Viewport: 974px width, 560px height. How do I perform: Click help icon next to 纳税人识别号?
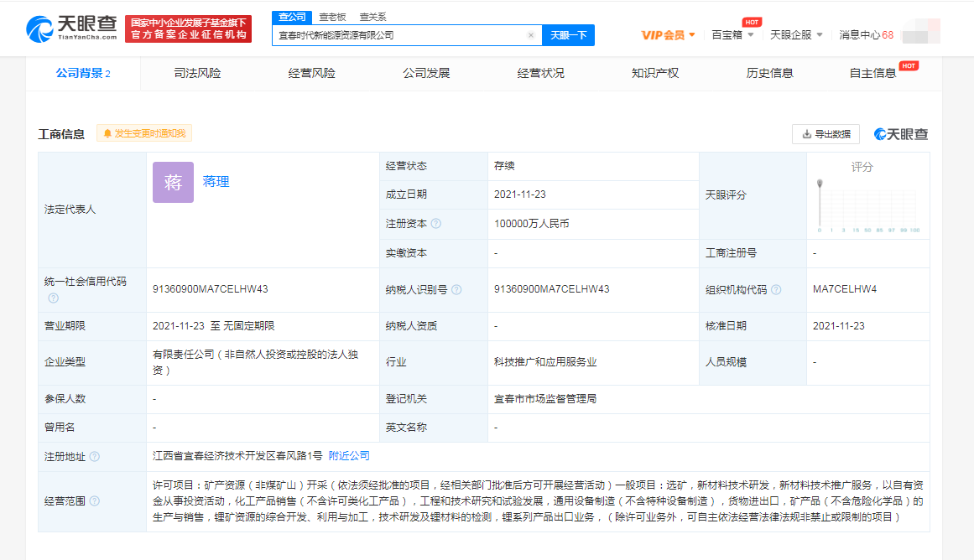(x=456, y=289)
